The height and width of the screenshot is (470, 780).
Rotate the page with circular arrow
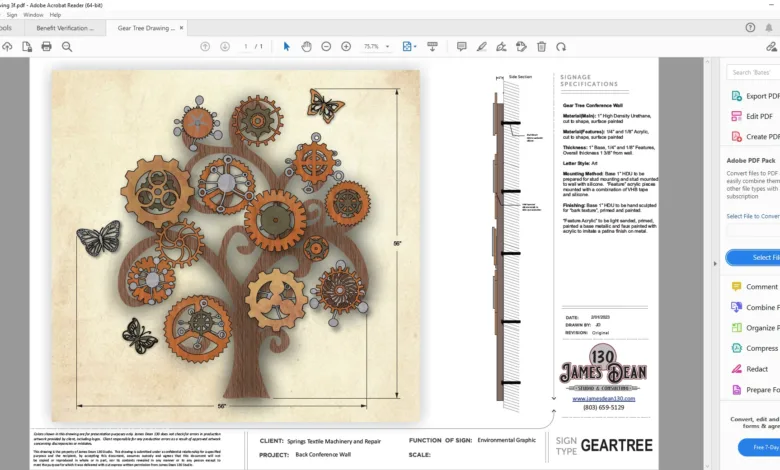point(561,47)
